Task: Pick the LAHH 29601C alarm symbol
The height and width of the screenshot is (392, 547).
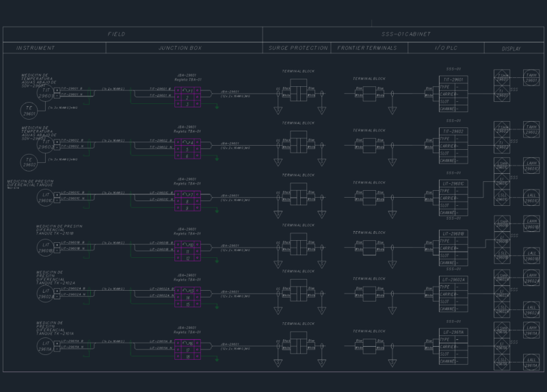Action: pos(531,166)
